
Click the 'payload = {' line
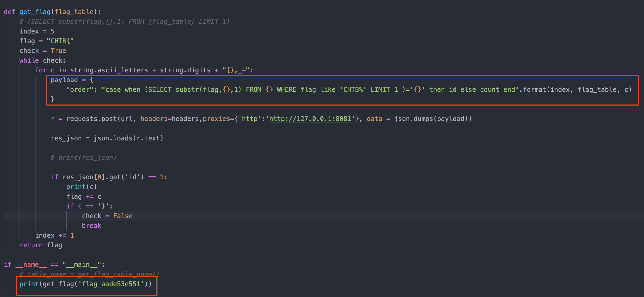(72, 80)
